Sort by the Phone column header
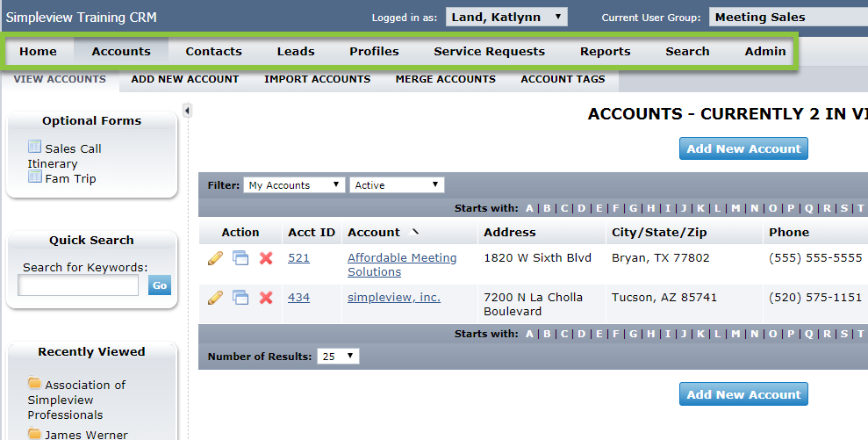The width and height of the screenshot is (868, 440). point(789,232)
